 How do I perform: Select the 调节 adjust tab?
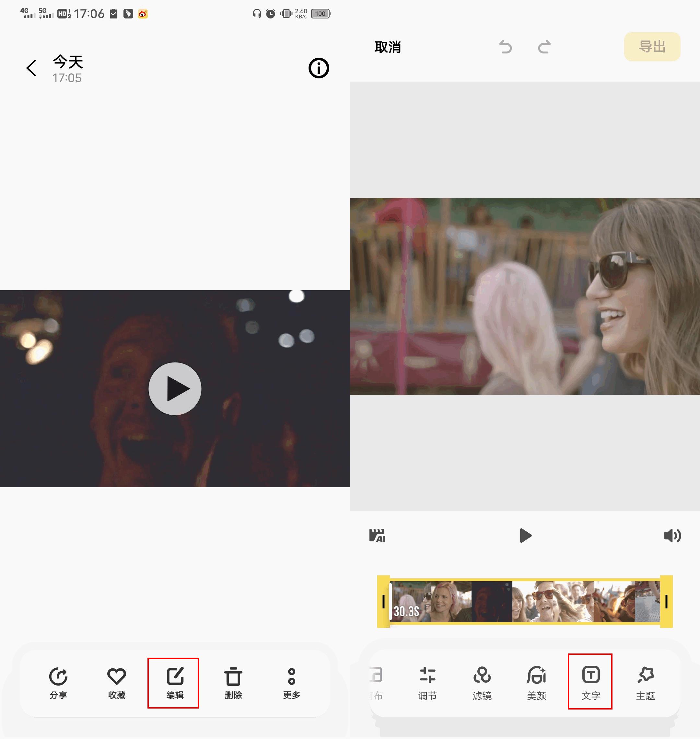coord(427,683)
